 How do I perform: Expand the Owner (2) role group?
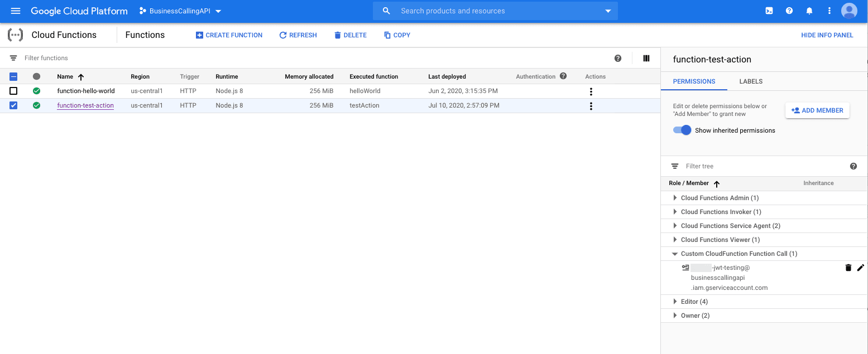tap(674, 315)
